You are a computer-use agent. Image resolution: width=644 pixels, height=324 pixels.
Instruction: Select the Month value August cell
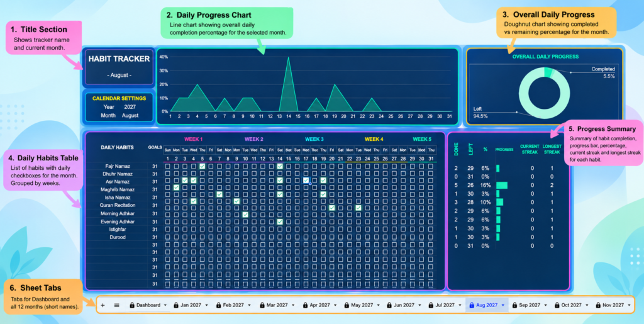[x=130, y=116]
